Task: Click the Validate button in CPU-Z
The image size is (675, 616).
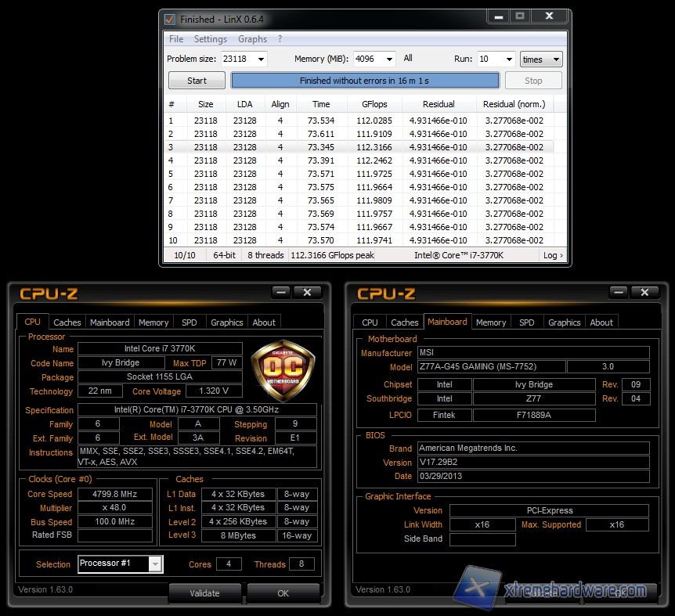Action: (204, 593)
